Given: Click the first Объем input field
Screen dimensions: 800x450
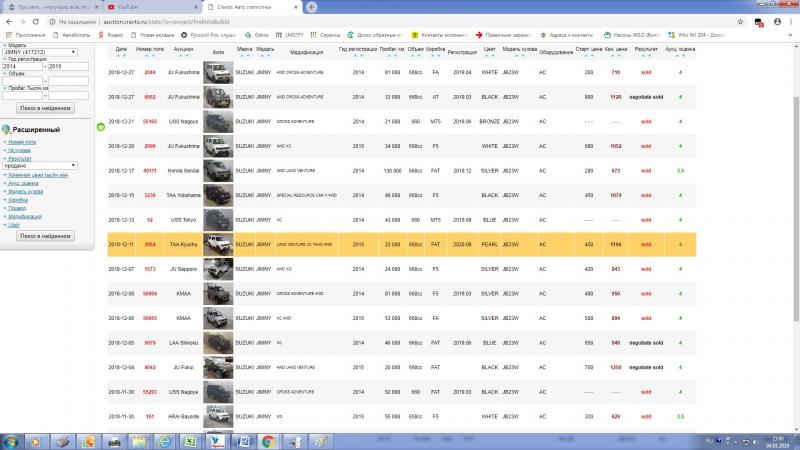Looking at the screenshot, I should (22, 81).
